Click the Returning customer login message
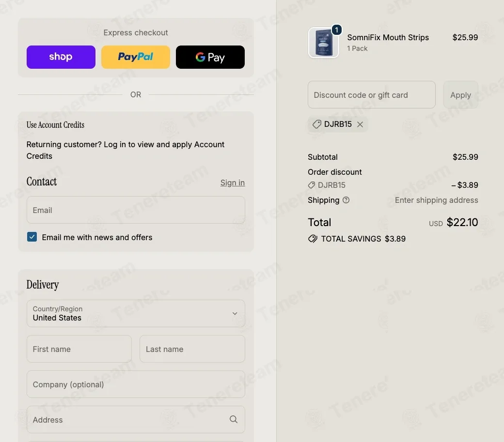The width and height of the screenshot is (504, 442). [x=126, y=150]
